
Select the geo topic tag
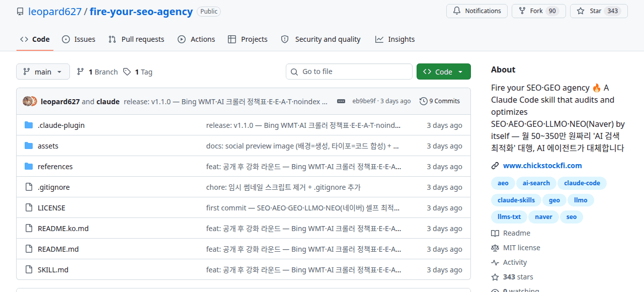(554, 200)
